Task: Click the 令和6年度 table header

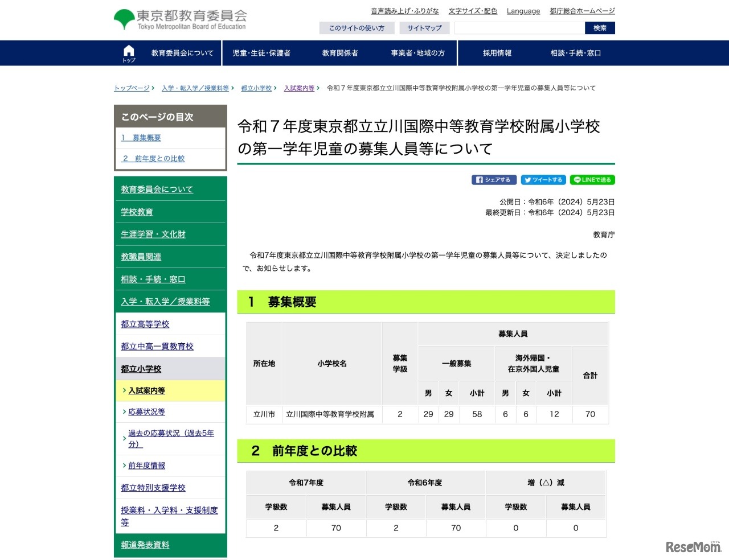Action: click(x=425, y=483)
